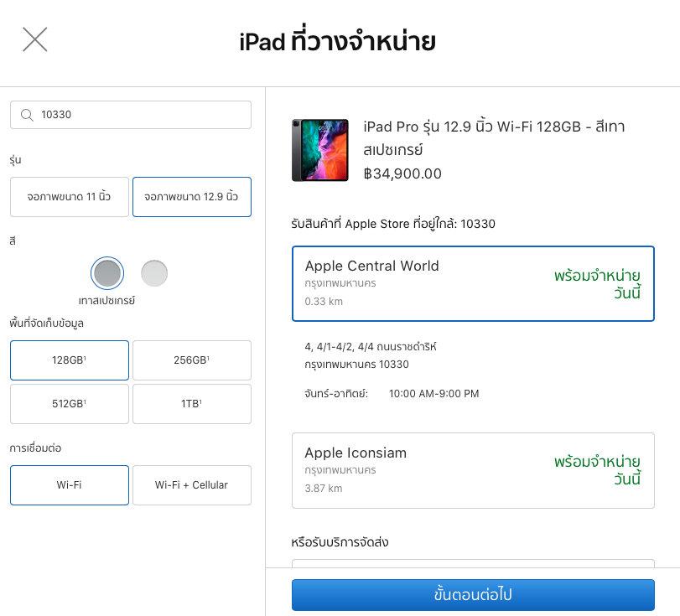Screen dimensions: 680x616
Task: Choose Wi-Fi connectivity option
Action: pyautogui.click(x=70, y=485)
